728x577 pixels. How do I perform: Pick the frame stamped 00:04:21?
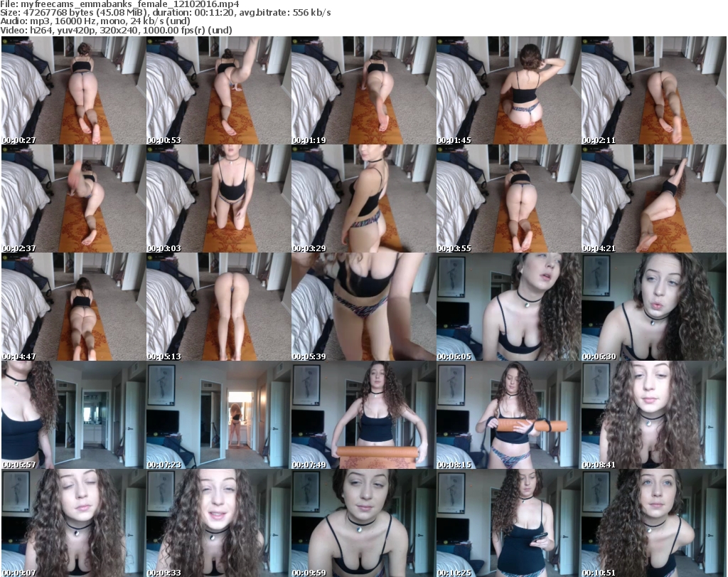click(654, 198)
